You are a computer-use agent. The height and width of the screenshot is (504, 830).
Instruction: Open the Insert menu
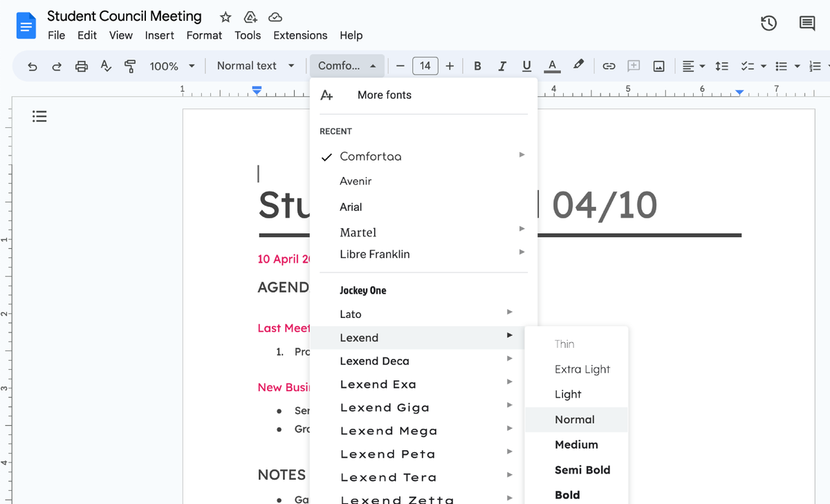coord(160,35)
